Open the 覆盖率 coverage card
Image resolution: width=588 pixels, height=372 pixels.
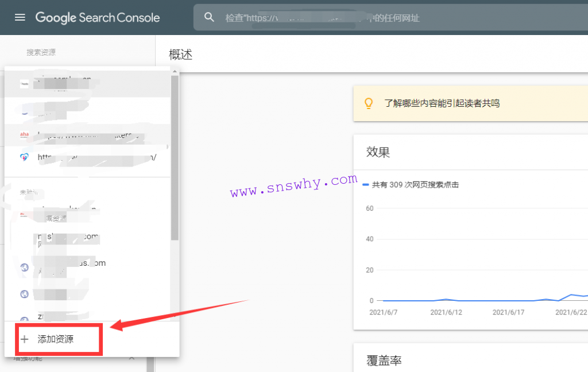tap(384, 361)
